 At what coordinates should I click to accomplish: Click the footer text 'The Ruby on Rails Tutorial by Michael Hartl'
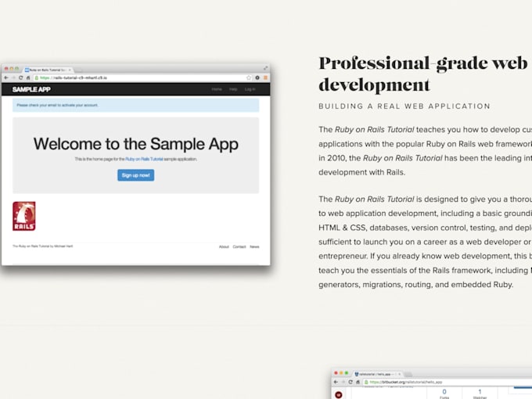tap(43, 246)
